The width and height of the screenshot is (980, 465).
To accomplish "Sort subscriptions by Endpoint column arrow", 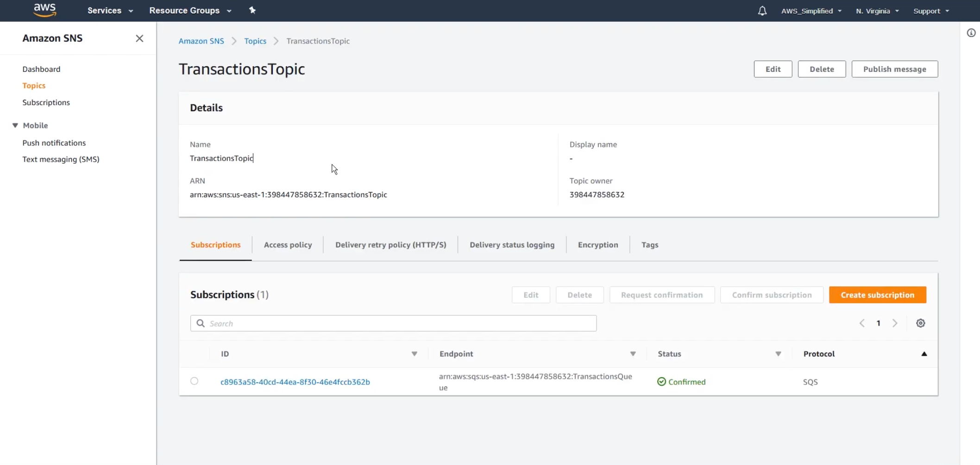I will [633, 354].
